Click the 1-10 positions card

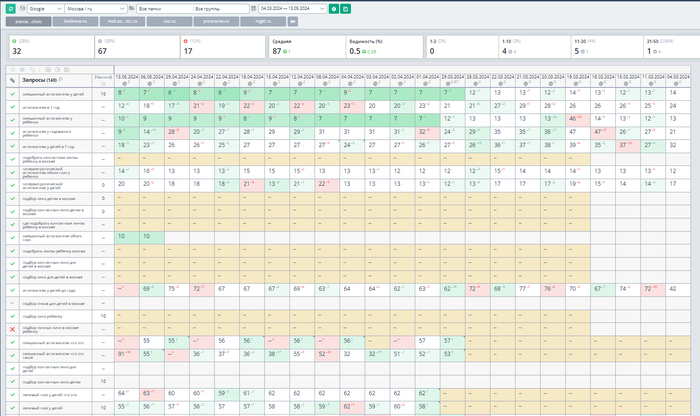tap(535, 47)
